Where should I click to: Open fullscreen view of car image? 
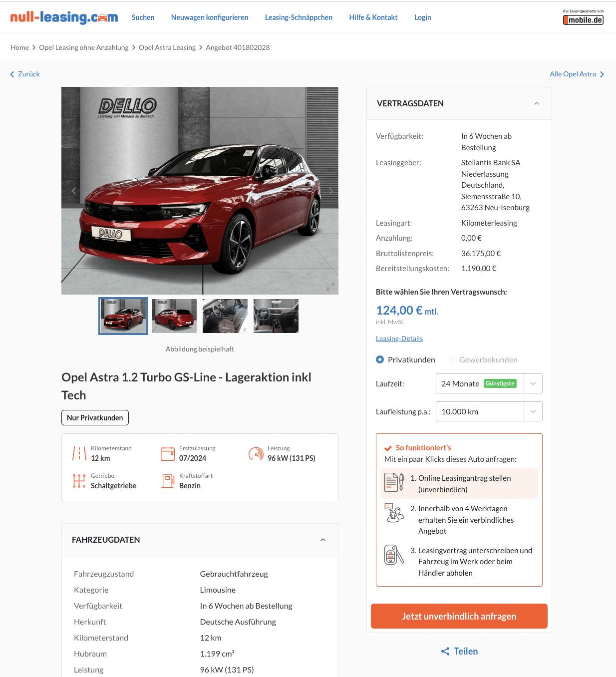330,287
